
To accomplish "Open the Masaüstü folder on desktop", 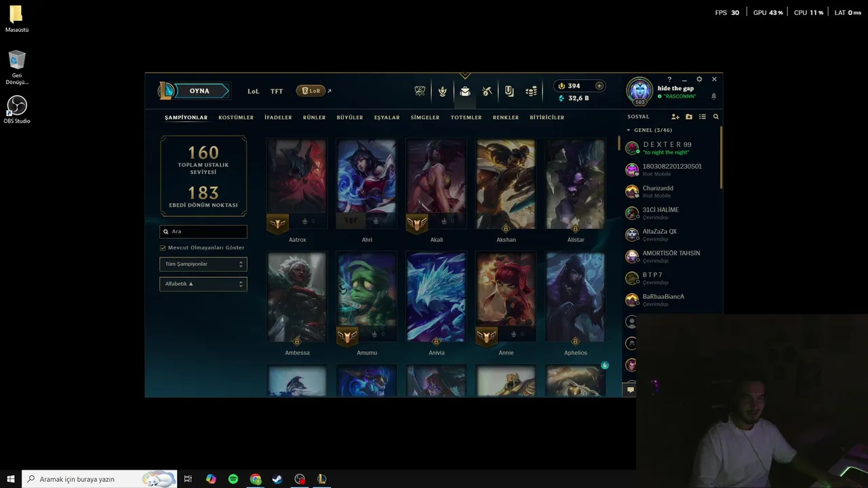I will coord(16,20).
